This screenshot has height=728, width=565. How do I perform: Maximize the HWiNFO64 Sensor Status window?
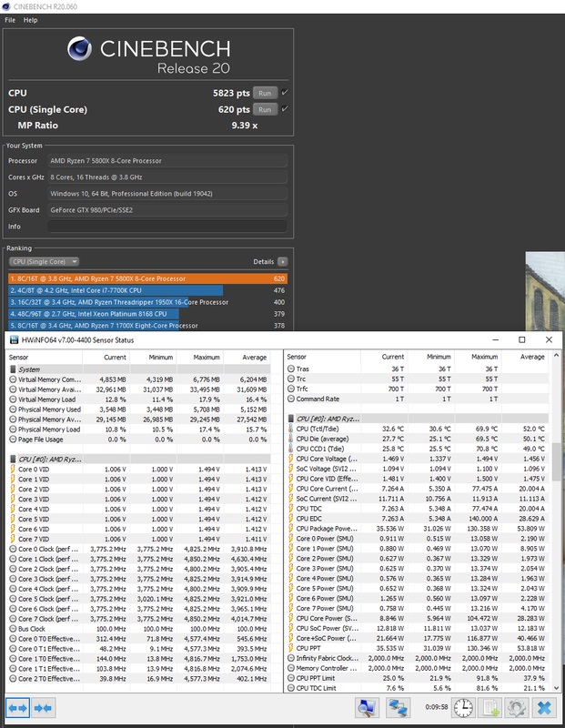pyautogui.click(x=522, y=339)
